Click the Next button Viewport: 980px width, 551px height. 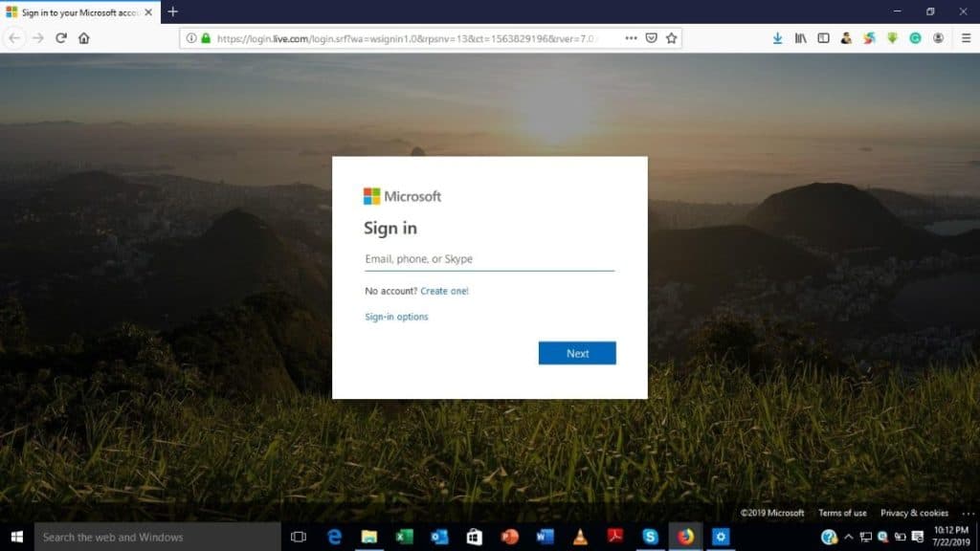tap(577, 353)
